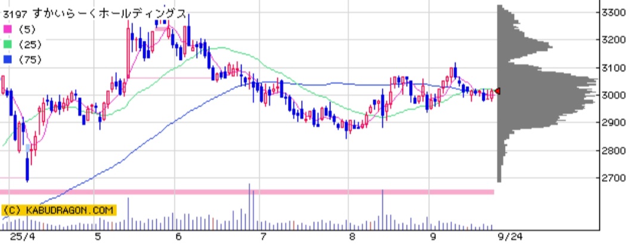Click the 2900 price axis label
Image resolution: width=644 pixels, height=248 pixels.
(x=613, y=122)
